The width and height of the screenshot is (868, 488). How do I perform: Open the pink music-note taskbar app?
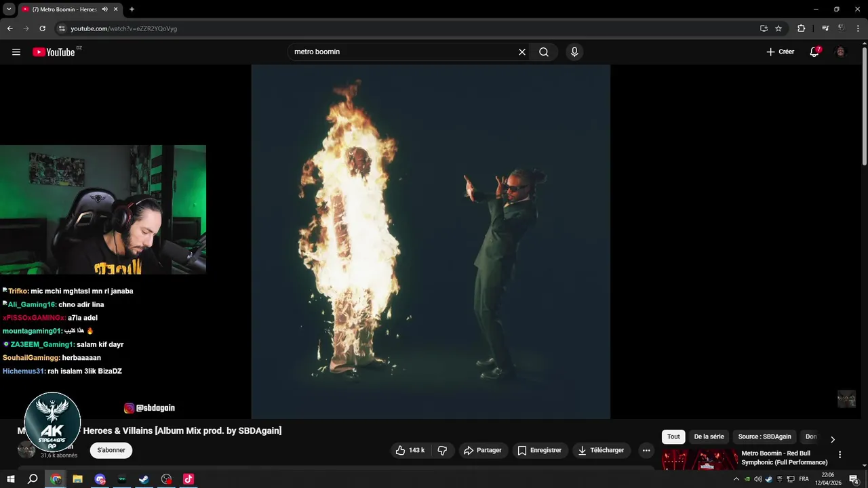(189, 479)
